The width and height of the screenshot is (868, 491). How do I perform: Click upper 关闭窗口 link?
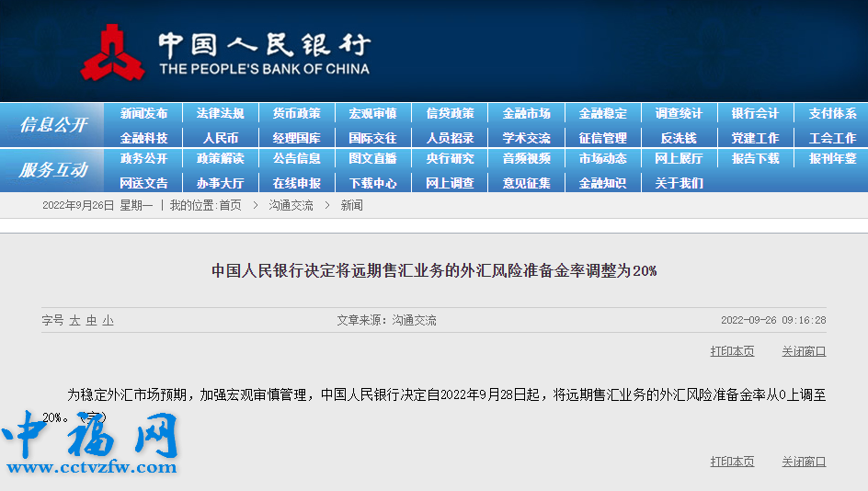click(804, 351)
